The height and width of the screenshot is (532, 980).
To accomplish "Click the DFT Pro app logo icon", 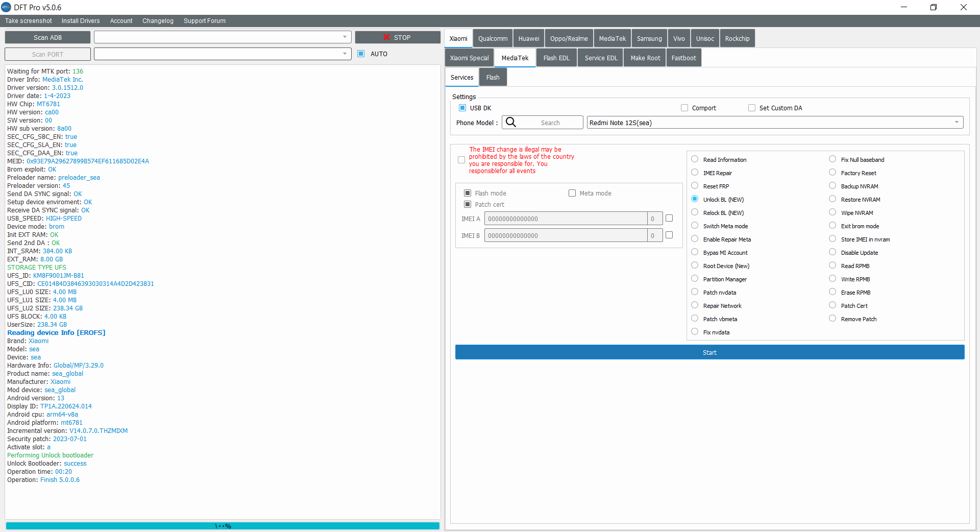I will click(x=6, y=7).
